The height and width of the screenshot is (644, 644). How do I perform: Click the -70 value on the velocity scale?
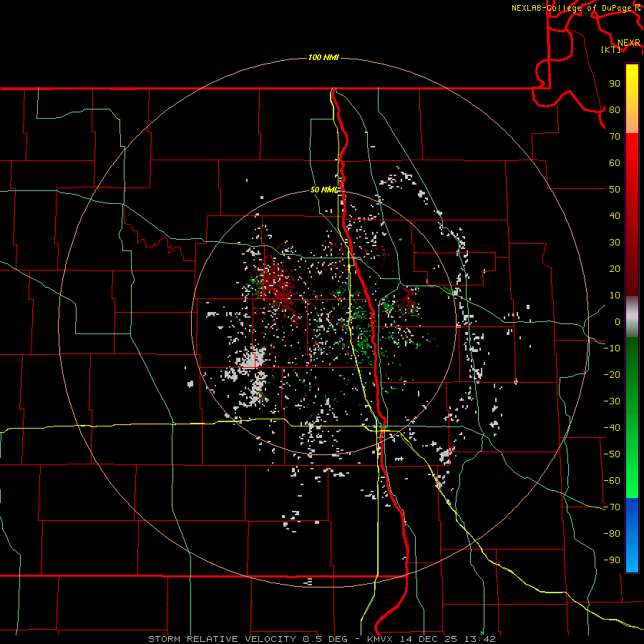pos(612,507)
